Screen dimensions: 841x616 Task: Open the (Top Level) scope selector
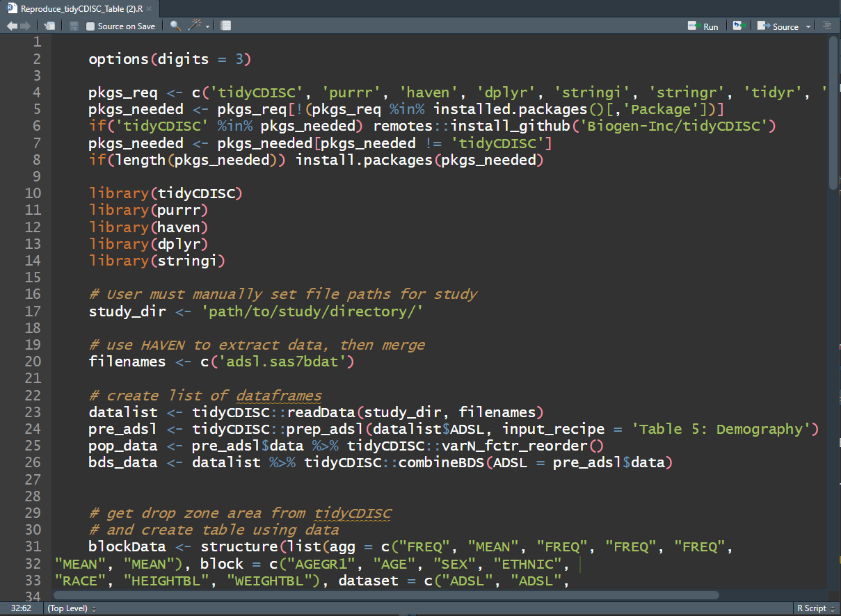[x=72, y=608]
